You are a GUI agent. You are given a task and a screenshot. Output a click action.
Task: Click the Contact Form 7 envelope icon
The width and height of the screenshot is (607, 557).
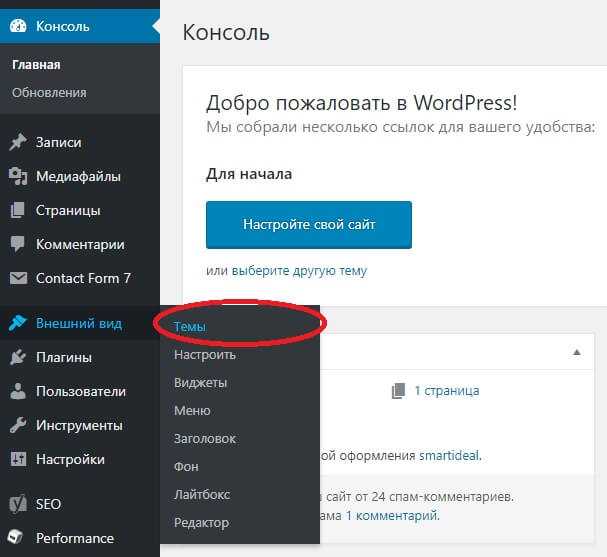click(x=18, y=278)
